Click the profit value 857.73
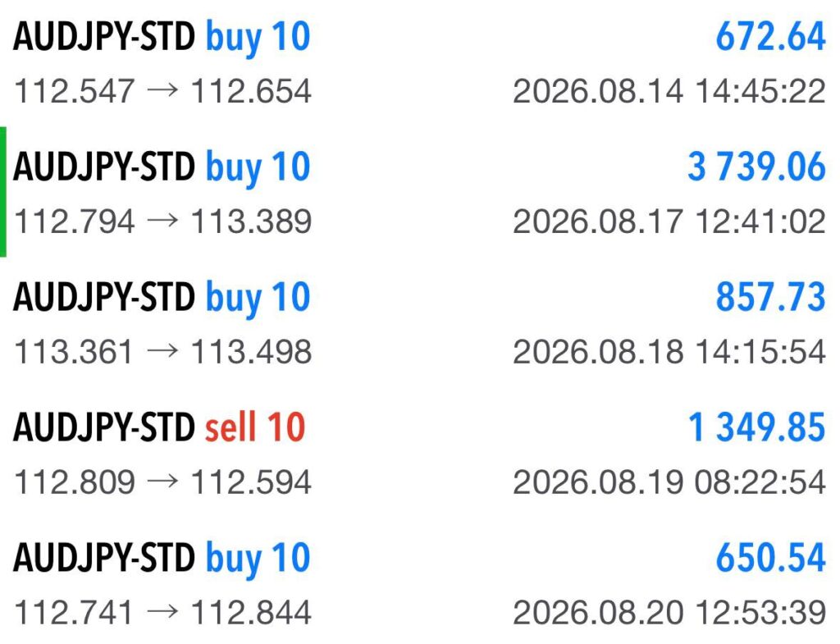Image resolution: width=840 pixels, height=644 pixels. click(x=771, y=296)
